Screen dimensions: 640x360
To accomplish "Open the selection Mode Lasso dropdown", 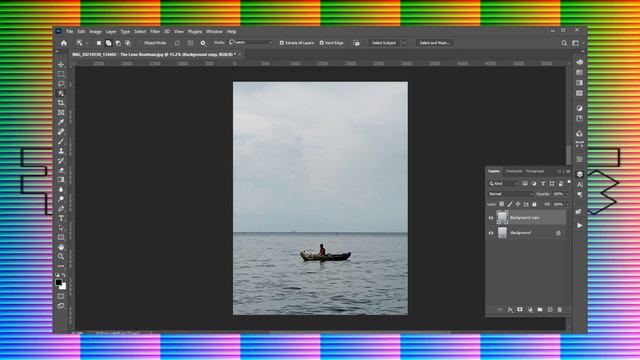I will [x=251, y=42].
